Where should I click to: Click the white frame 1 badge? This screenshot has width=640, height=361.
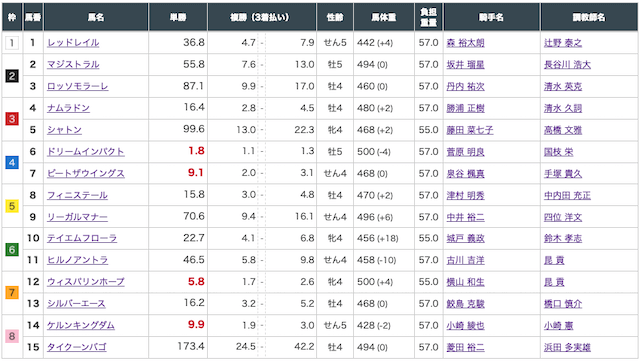pyautogui.click(x=12, y=42)
